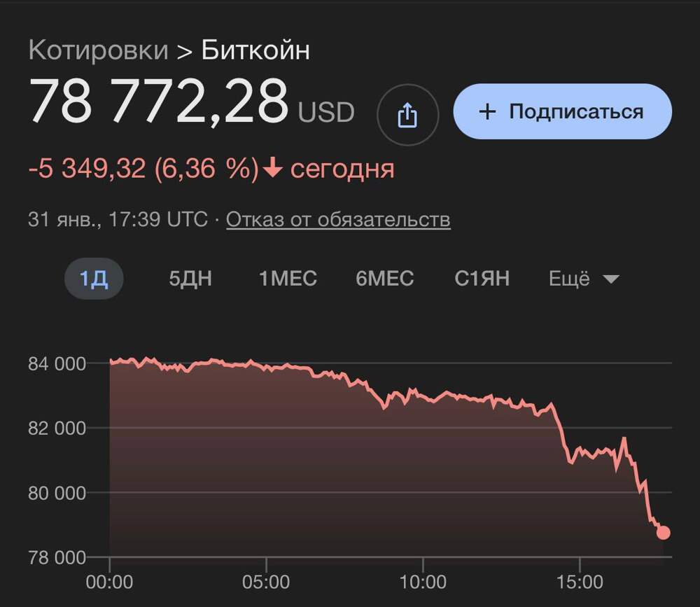
Task: Switch to the 5ДН range tab
Action: pyautogui.click(x=190, y=279)
